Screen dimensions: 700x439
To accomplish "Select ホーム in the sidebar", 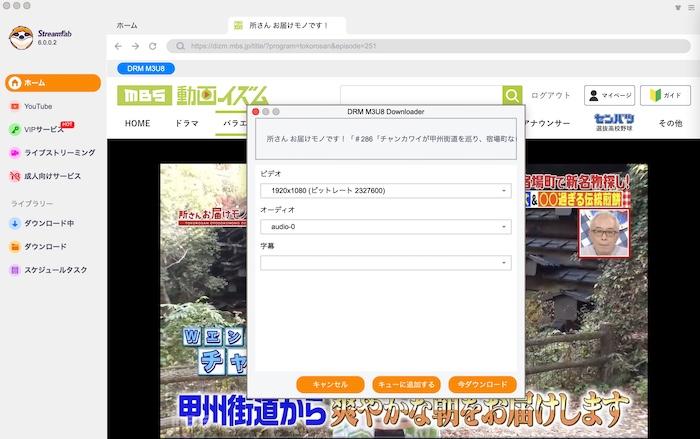I will 53,83.
